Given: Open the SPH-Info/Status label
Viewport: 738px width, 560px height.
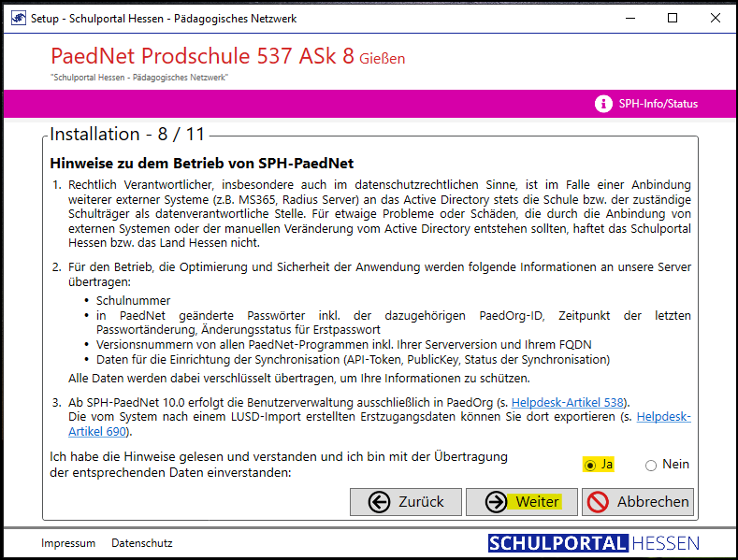Looking at the screenshot, I should point(658,104).
